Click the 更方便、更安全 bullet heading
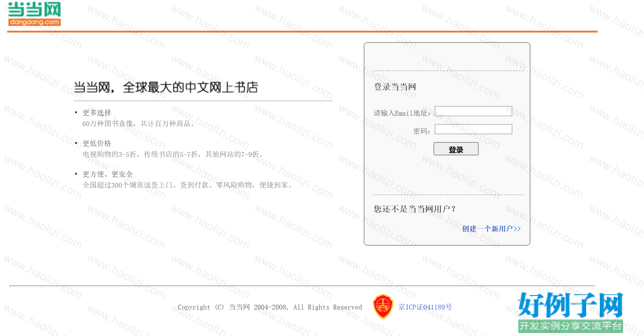Screen dimensions: 644x336 click(108, 174)
